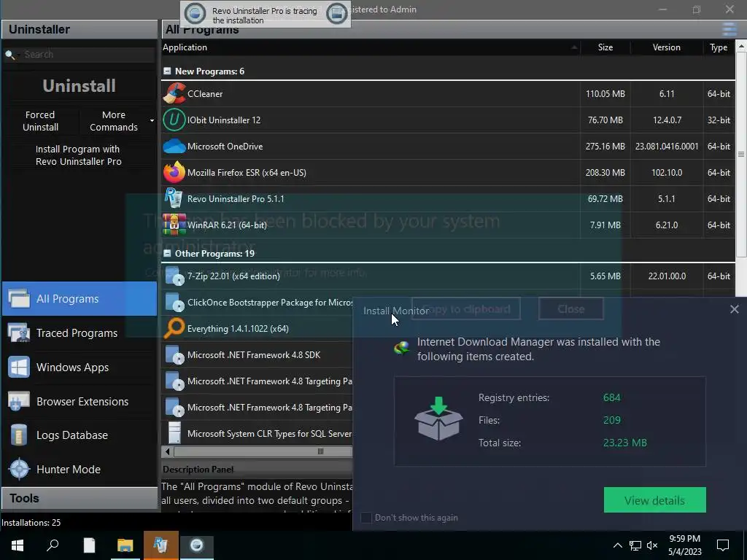
Task: Expand the Tools section header
Action: (x=80, y=498)
